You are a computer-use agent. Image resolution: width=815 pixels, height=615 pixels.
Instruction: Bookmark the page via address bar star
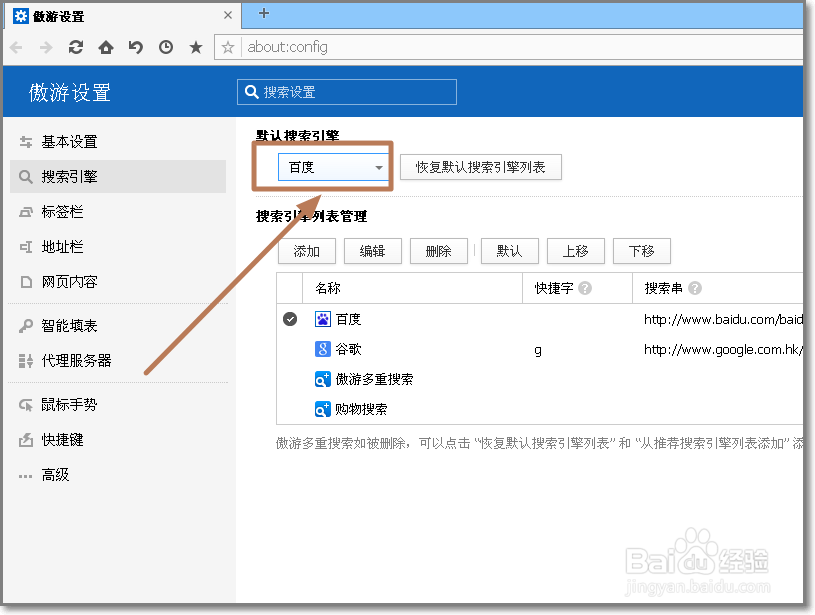pos(228,47)
